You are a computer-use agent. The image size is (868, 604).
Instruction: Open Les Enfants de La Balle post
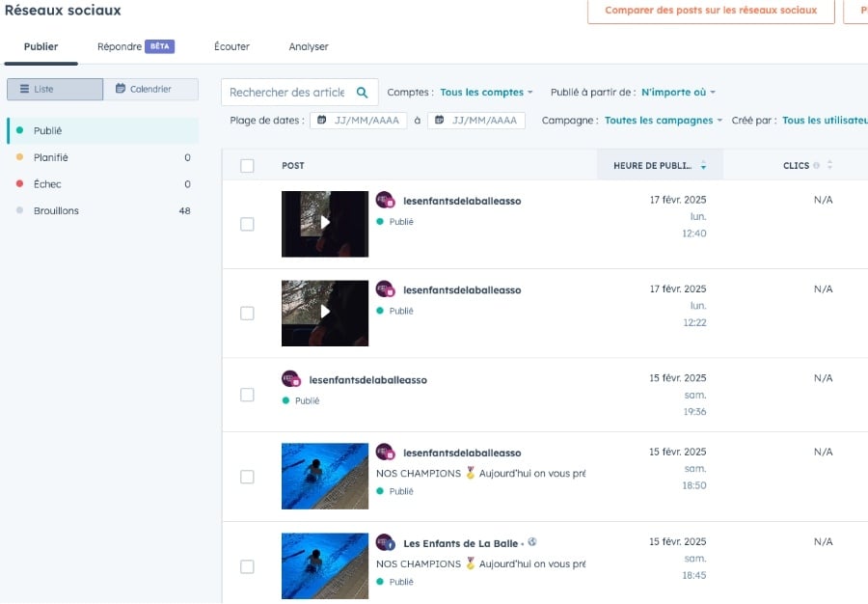tap(461, 543)
